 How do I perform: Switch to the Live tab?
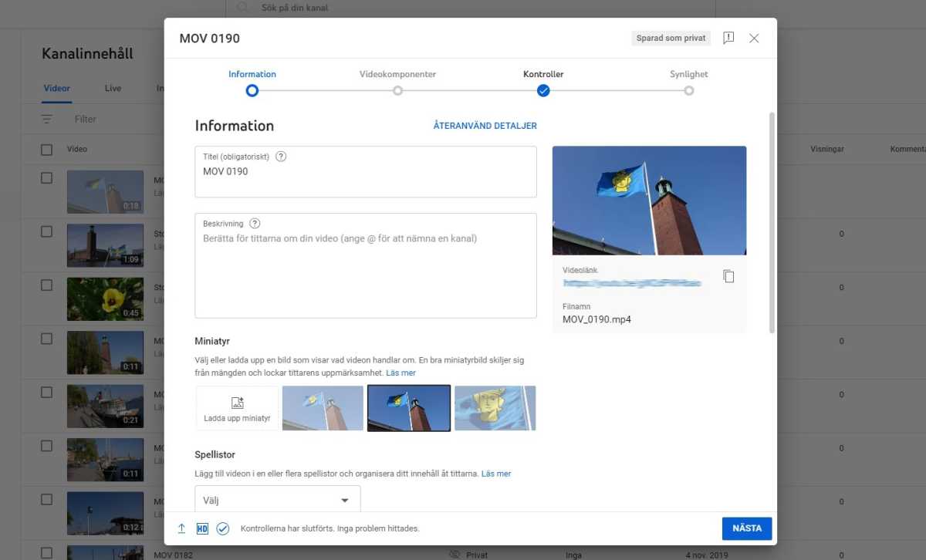[x=113, y=88]
